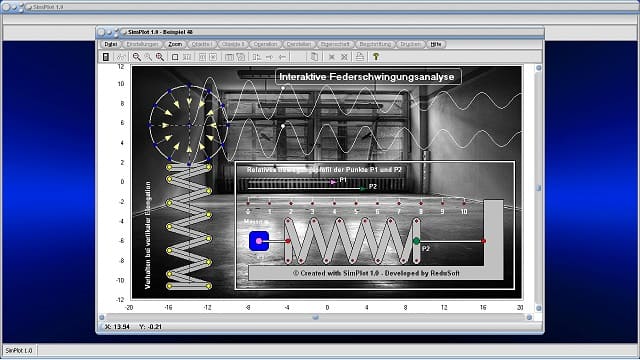
Task: Open the Einstellungen menu
Action: 142,44
